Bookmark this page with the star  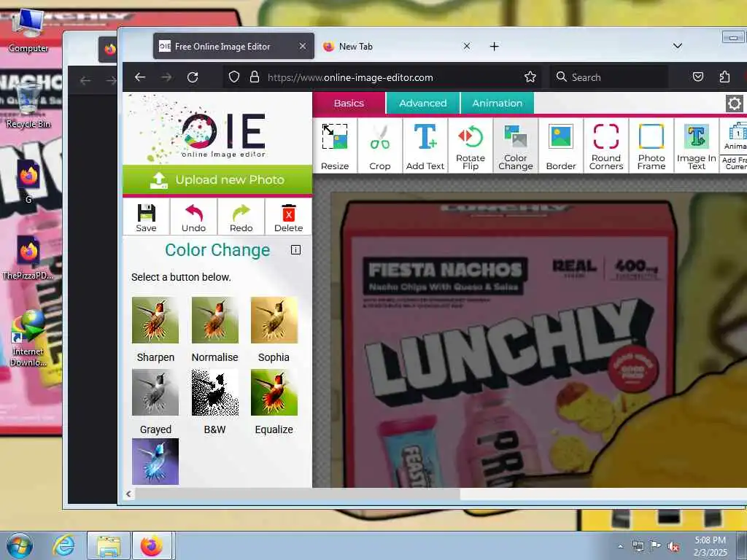[530, 77]
